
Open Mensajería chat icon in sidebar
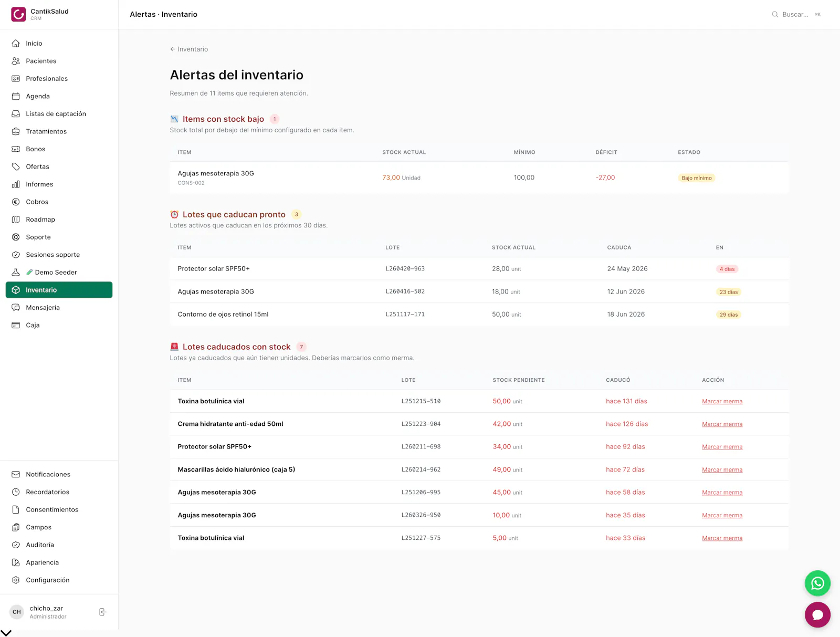(16, 308)
